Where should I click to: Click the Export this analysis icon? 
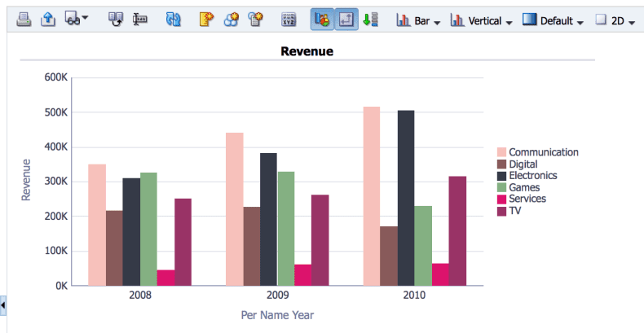coord(48,20)
